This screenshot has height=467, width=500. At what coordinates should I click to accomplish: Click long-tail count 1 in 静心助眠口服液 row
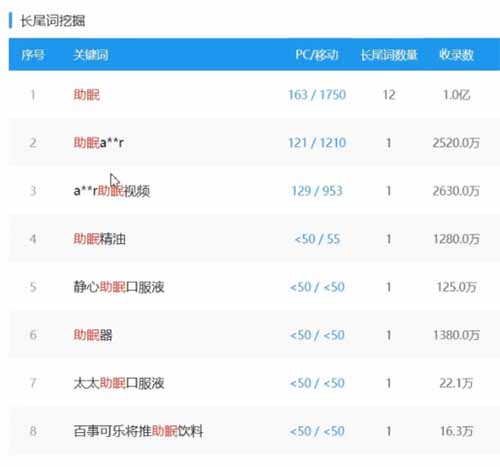[389, 287]
